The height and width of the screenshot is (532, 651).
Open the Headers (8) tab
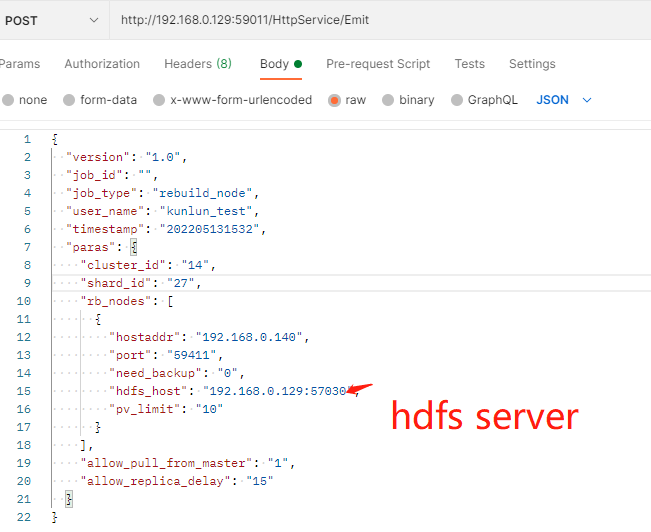(198, 64)
